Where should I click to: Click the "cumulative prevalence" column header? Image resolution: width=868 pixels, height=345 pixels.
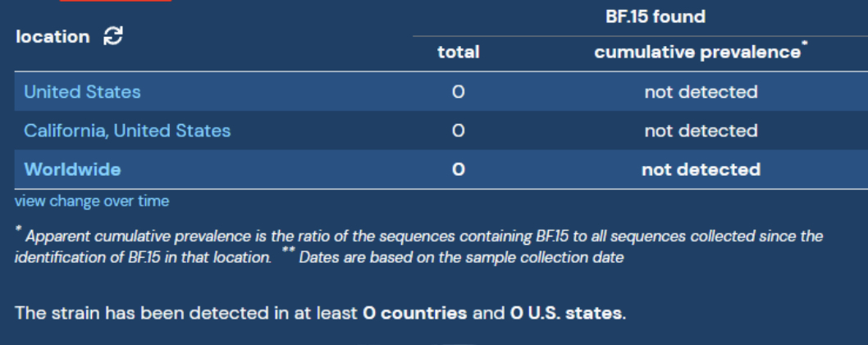(697, 53)
